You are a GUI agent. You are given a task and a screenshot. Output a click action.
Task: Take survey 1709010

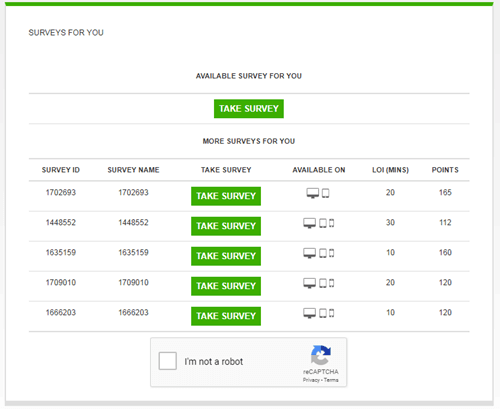(x=226, y=286)
